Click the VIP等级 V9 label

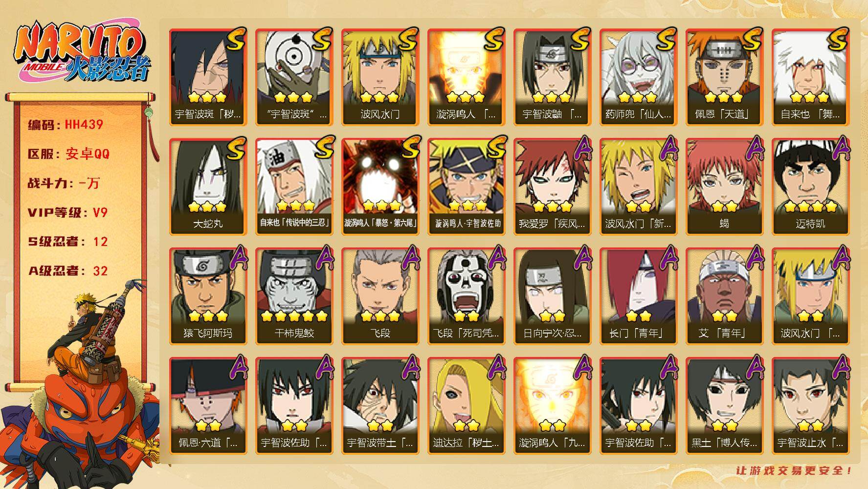click(67, 213)
